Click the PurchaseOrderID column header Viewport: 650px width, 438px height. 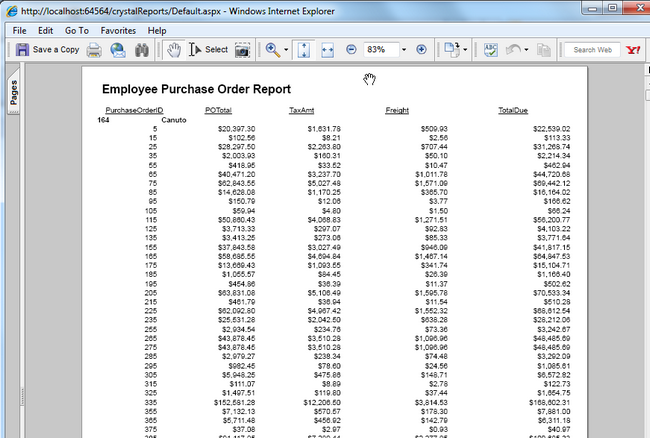[134, 110]
